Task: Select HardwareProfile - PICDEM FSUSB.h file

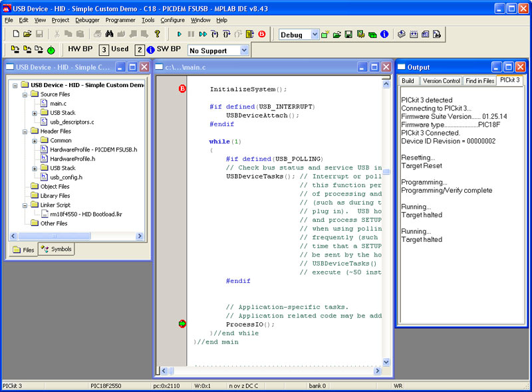Action: (x=94, y=149)
